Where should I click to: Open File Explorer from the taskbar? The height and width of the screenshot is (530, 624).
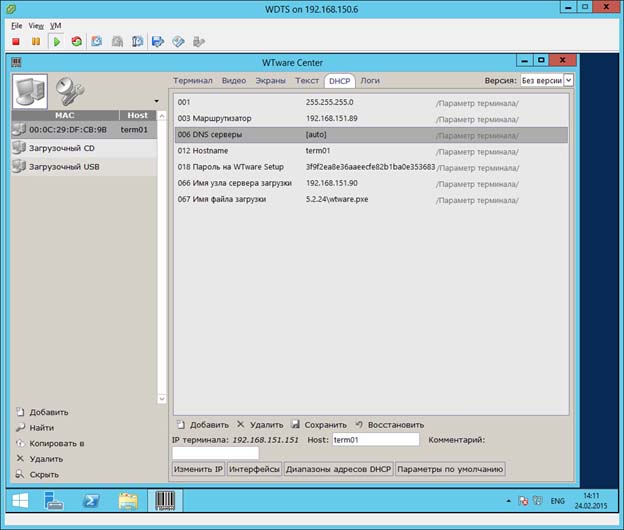[x=127, y=501]
